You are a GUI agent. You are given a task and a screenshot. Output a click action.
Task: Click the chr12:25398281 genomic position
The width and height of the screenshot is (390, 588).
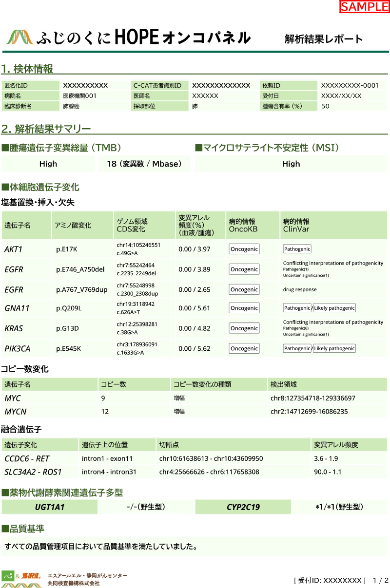click(137, 324)
